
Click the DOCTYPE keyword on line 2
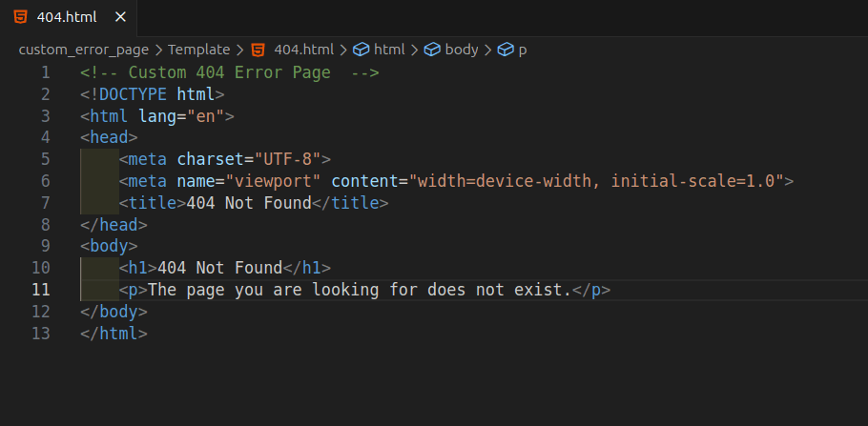pyautogui.click(x=133, y=94)
